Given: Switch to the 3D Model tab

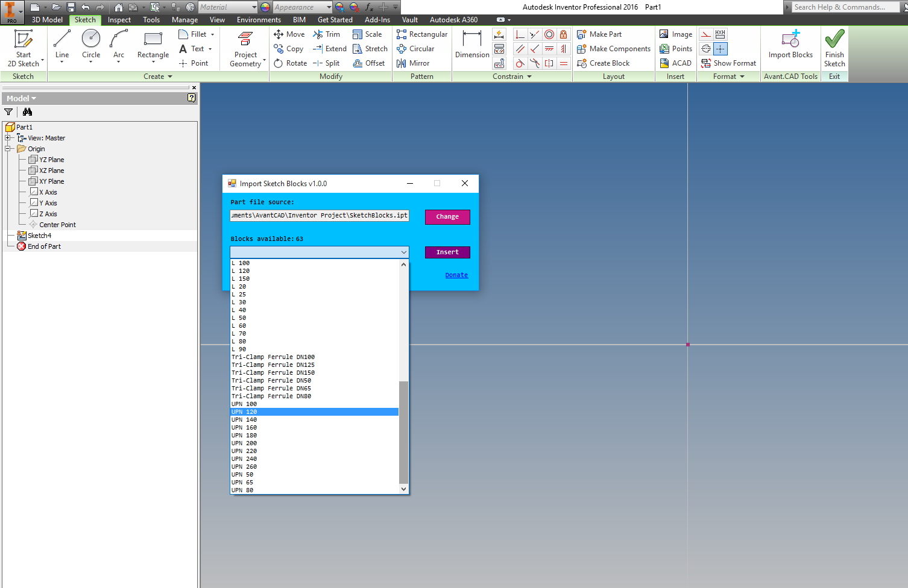Looking at the screenshot, I should coord(47,20).
